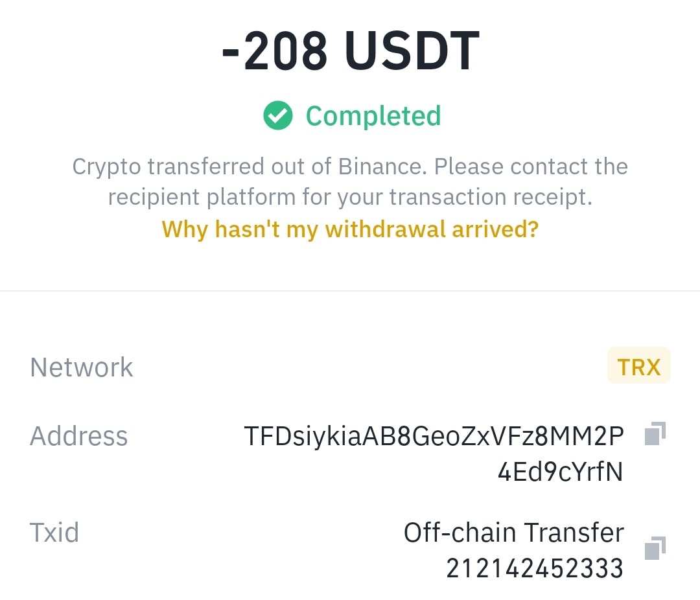Tap the USDT currency text

tap(412, 50)
